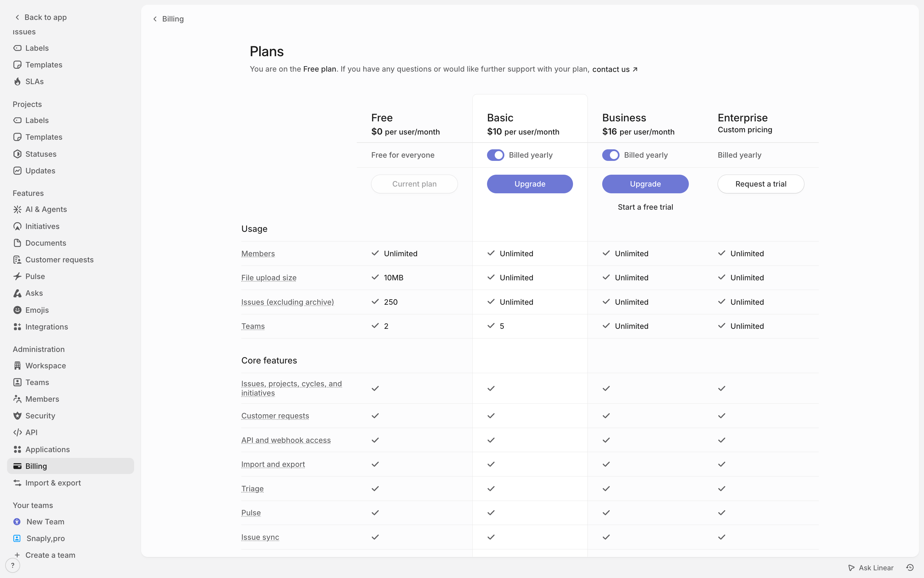The width and height of the screenshot is (924, 578).
Task: Click the Issues, projects, cycles, and initiatives label
Action: (291, 389)
